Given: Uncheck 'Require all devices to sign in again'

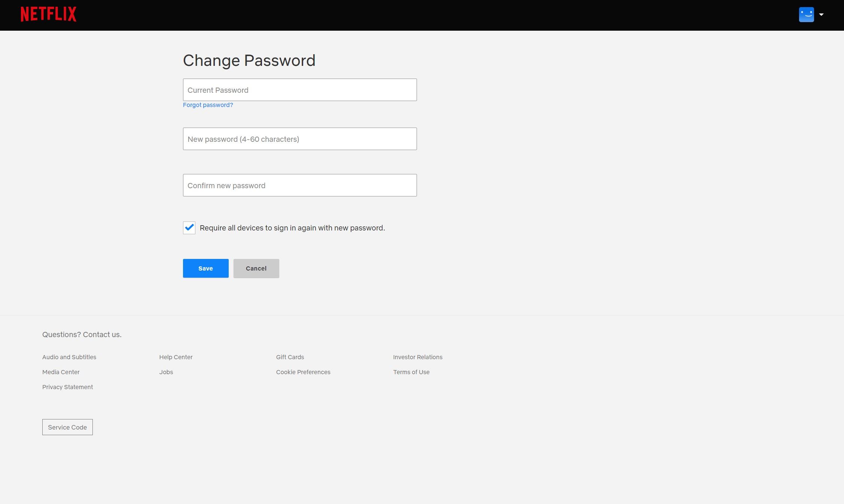Looking at the screenshot, I should pos(189,227).
